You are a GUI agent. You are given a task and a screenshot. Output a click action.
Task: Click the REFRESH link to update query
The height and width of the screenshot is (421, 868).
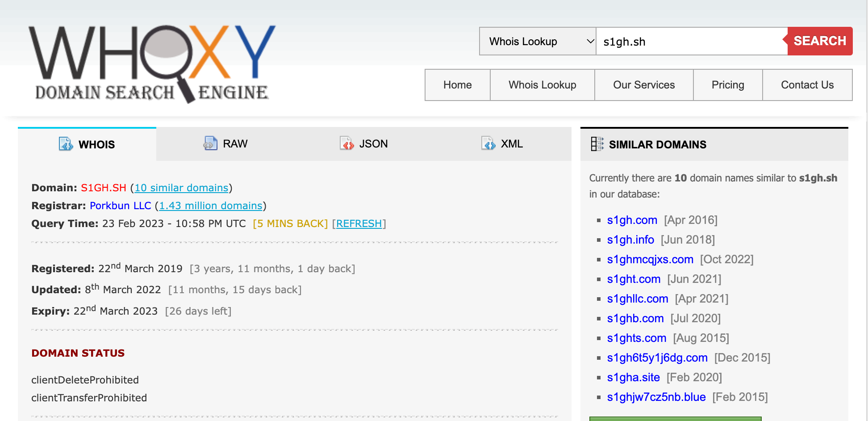359,223
